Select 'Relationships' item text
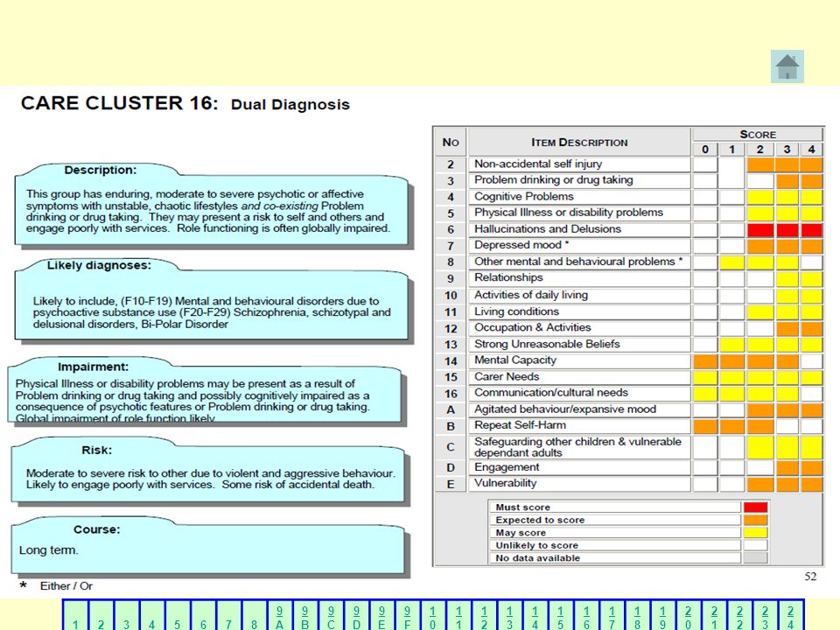840x630 pixels. point(508,277)
